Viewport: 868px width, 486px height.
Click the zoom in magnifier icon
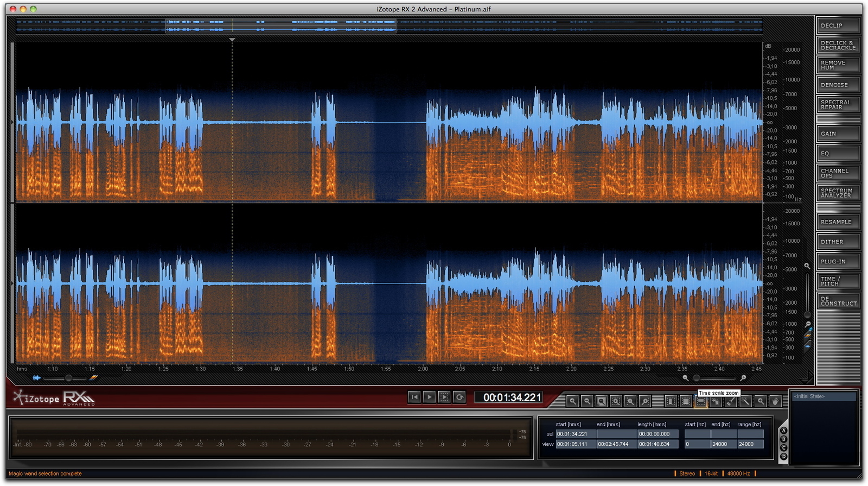pyautogui.click(x=572, y=401)
